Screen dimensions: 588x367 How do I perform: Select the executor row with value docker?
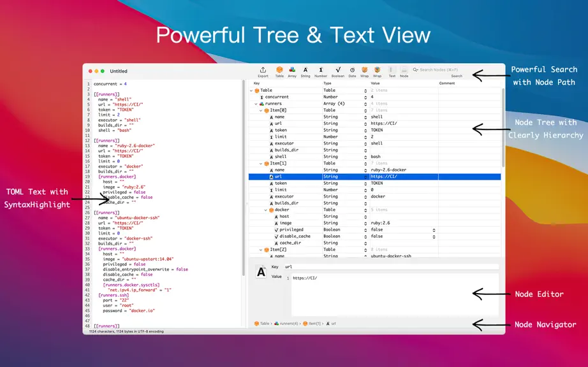pyautogui.click(x=374, y=197)
